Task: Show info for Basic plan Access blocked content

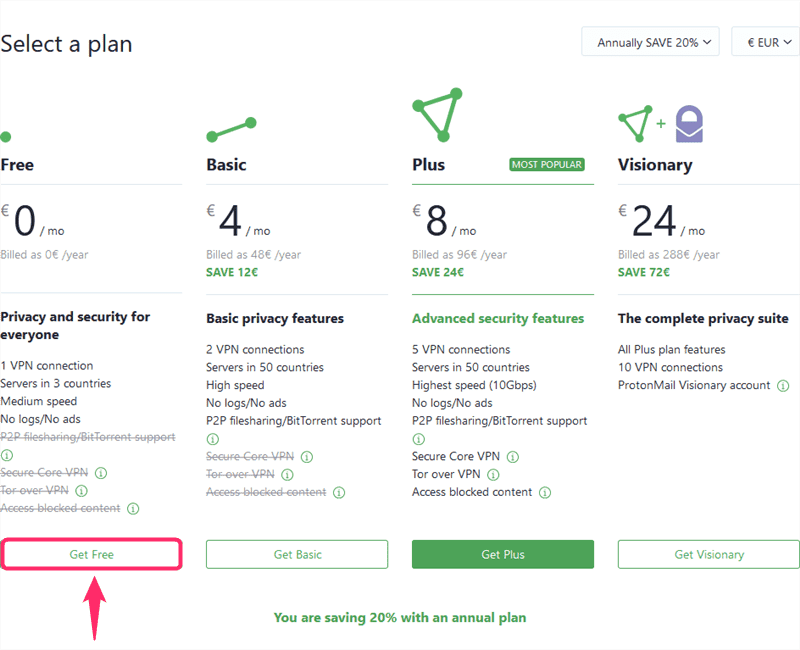Action: click(339, 492)
